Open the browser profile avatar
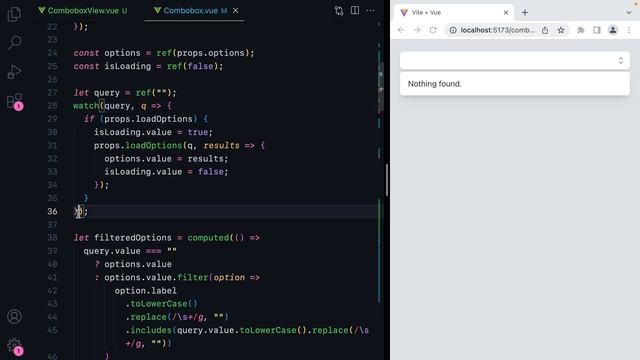The image size is (640, 360). click(x=613, y=30)
